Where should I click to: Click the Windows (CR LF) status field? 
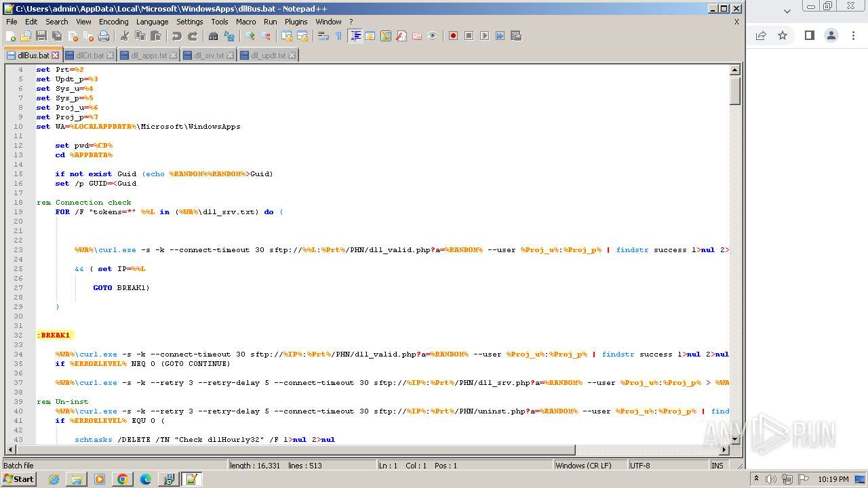tap(590, 466)
